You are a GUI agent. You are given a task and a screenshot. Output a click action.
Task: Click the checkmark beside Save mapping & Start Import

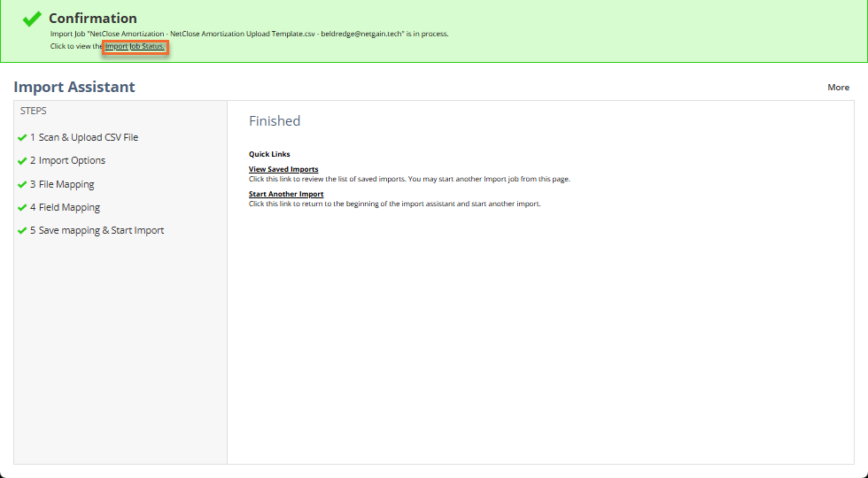[x=22, y=231]
